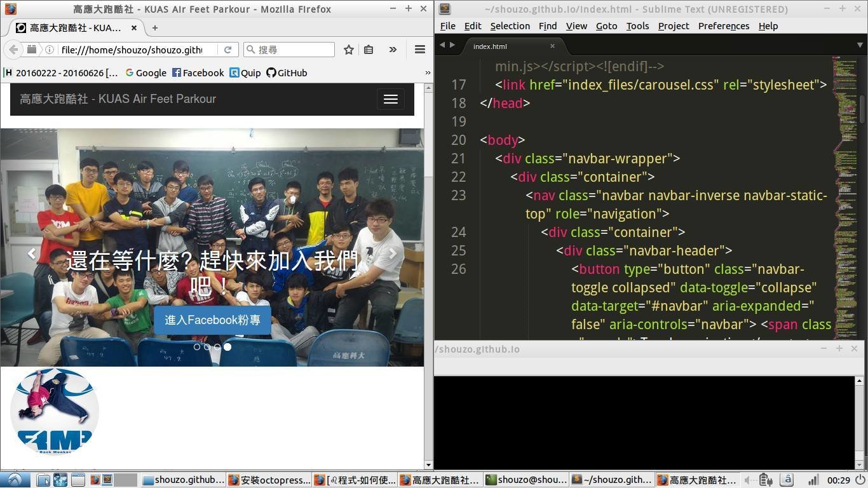868x488 pixels.
Task: Open the Quip bookmark
Action: [245, 72]
